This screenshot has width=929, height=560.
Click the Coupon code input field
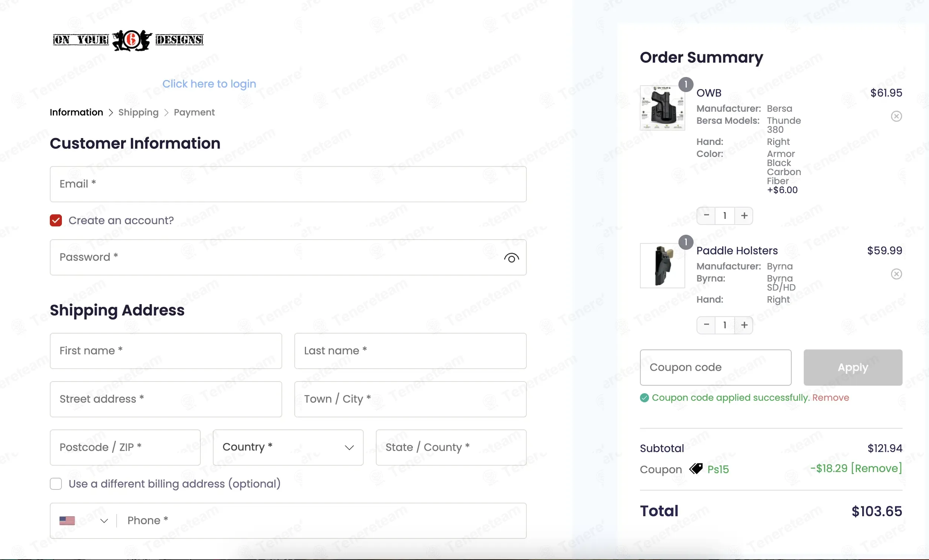pos(715,368)
